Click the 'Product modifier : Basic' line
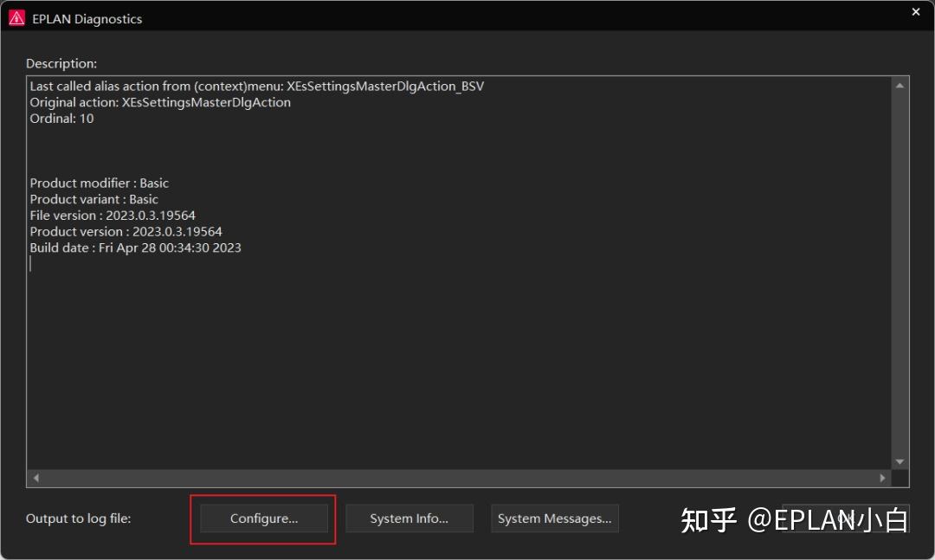935x560 pixels. click(x=100, y=183)
